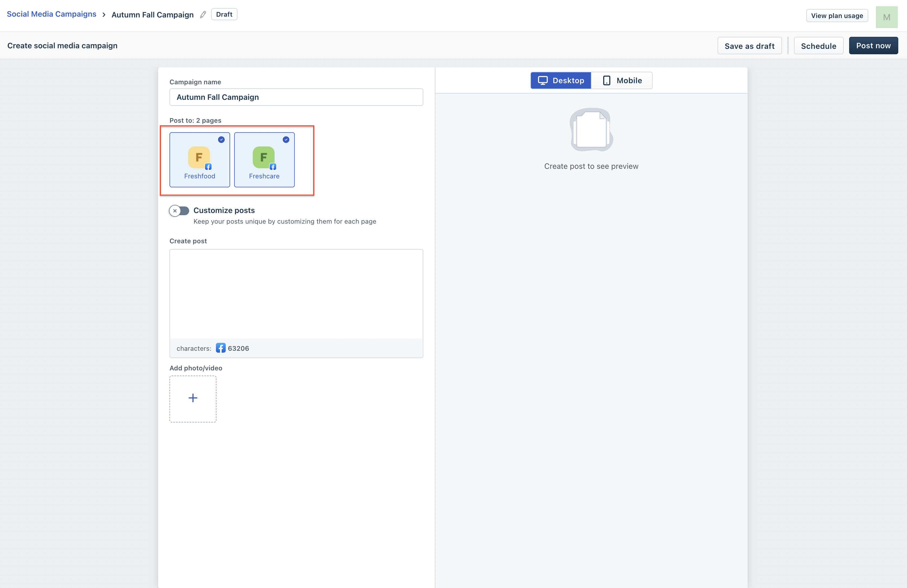This screenshot has height=588, width=907.
Task: Click the Freshfood yellow page avatar
Action: pyautogui.click(x=198, y=157)
